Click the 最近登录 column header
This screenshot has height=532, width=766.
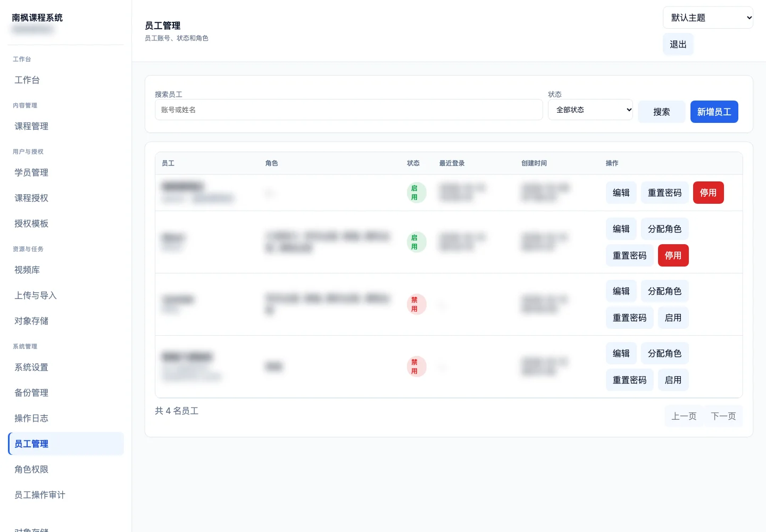pyautogui.click(x=452, y=163)
